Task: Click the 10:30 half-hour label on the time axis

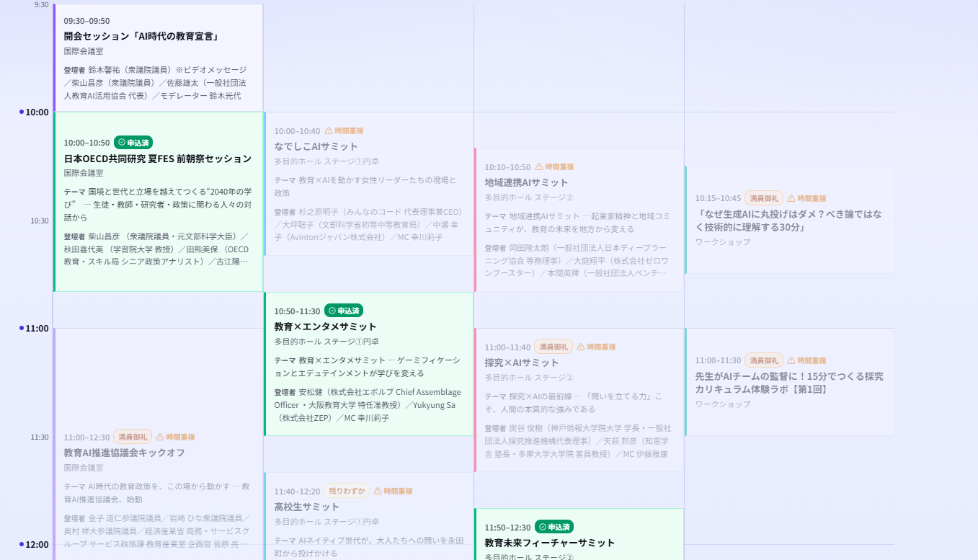Action: 40,221
